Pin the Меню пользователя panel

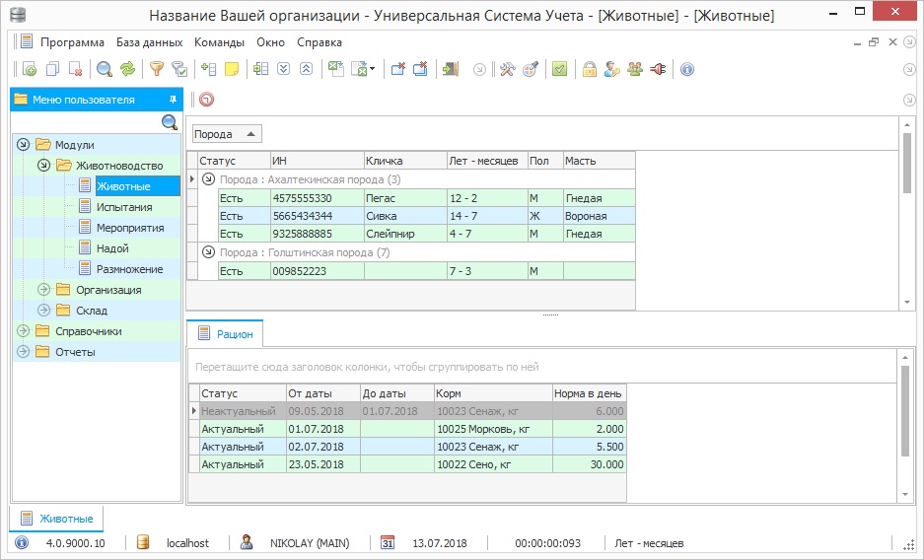pos(173,100)
